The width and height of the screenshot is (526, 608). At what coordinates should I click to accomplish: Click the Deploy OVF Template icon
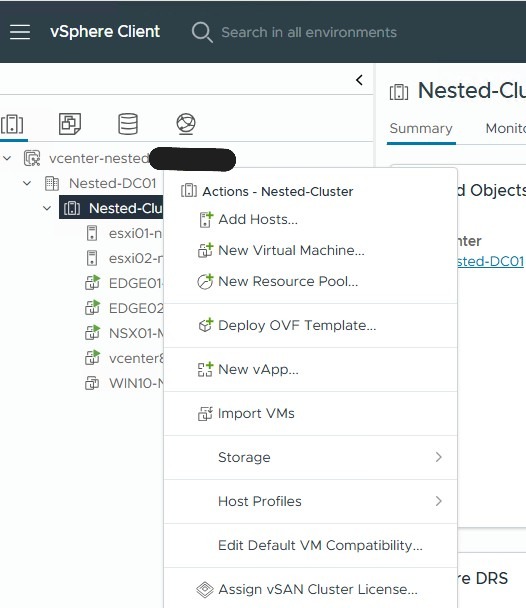click(x=205, y=325)
